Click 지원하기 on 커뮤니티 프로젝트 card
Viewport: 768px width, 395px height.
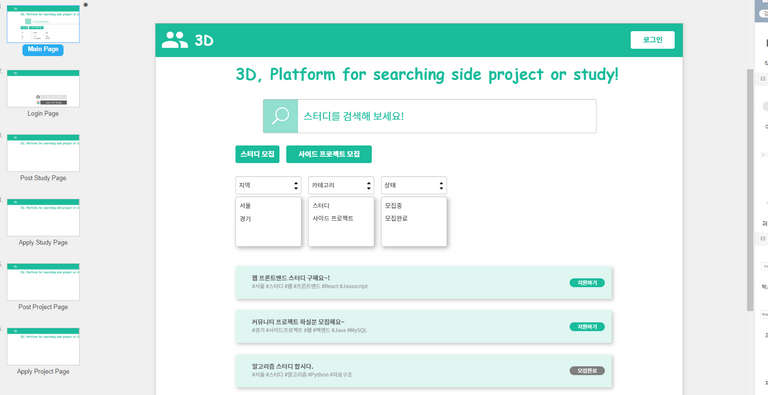(587, 327)
